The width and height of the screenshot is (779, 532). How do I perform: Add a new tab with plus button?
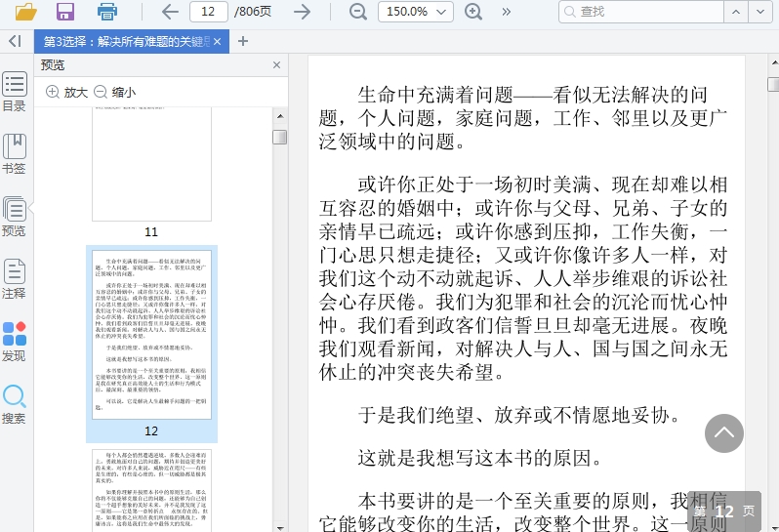pos(243,41)
